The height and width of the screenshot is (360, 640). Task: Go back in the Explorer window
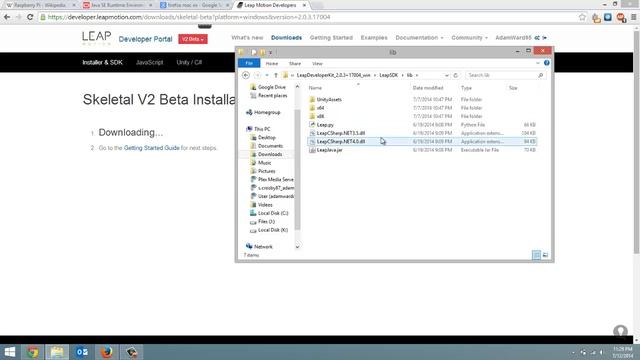point(246,75)
